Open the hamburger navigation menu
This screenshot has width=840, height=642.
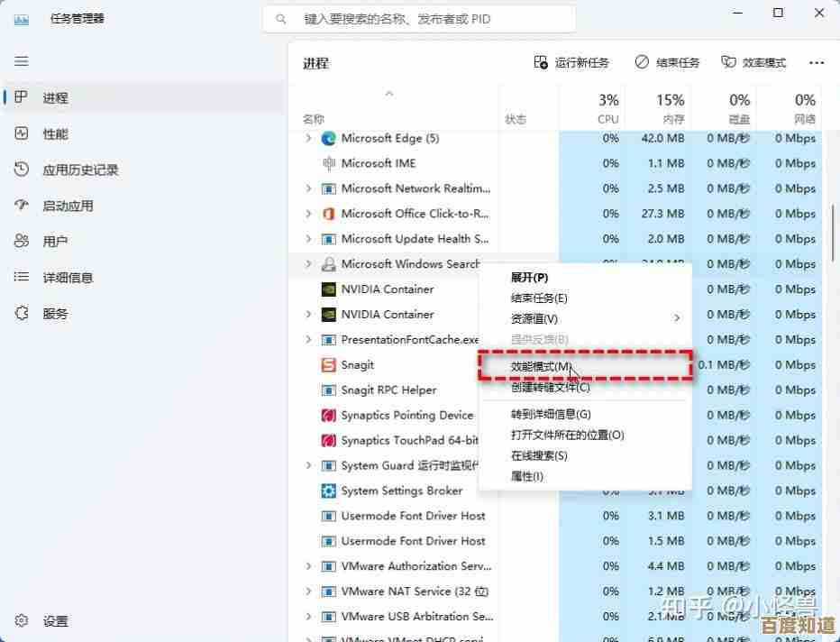(x=22, y=61)
